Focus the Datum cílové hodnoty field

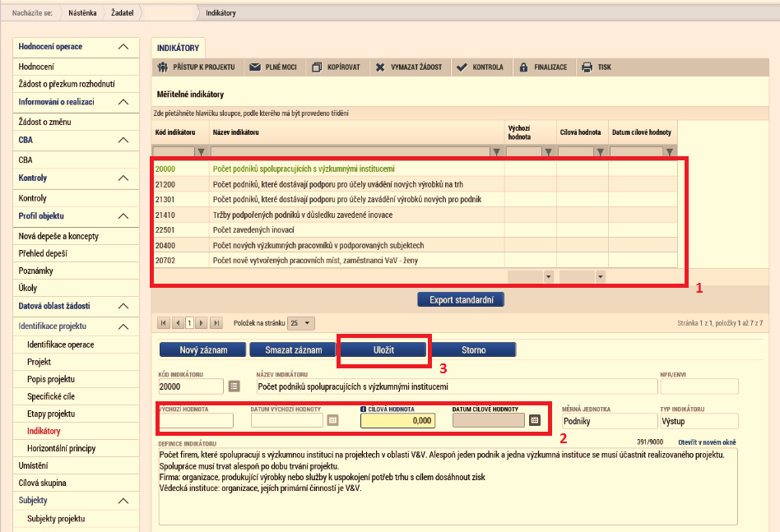pyautogui.click(x=489, y=421)
